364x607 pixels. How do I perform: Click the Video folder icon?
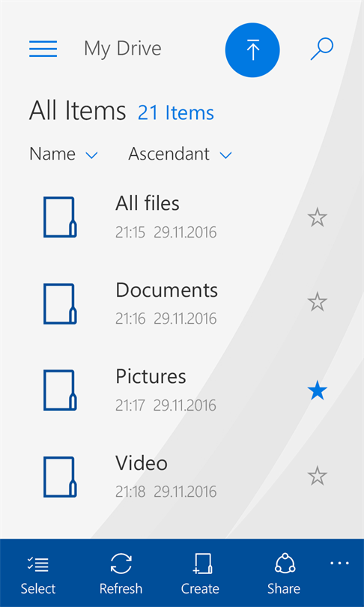[60, 477]
